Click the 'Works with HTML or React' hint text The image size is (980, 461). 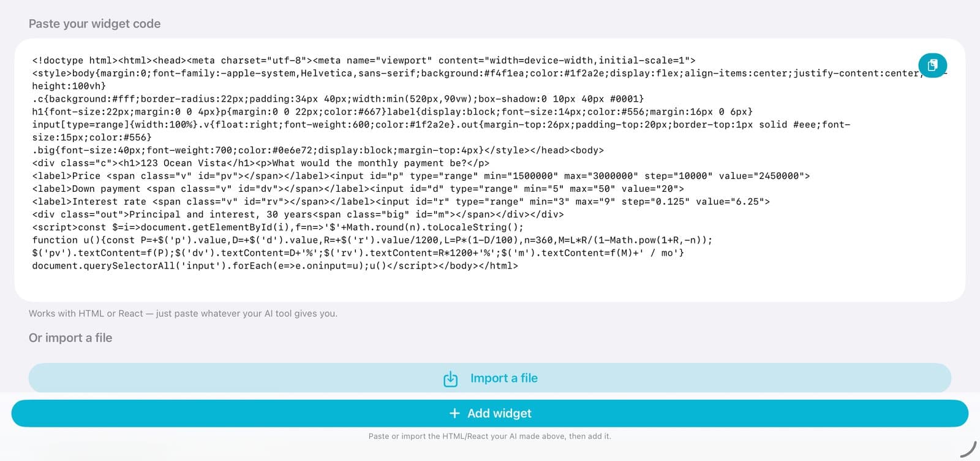183,313
